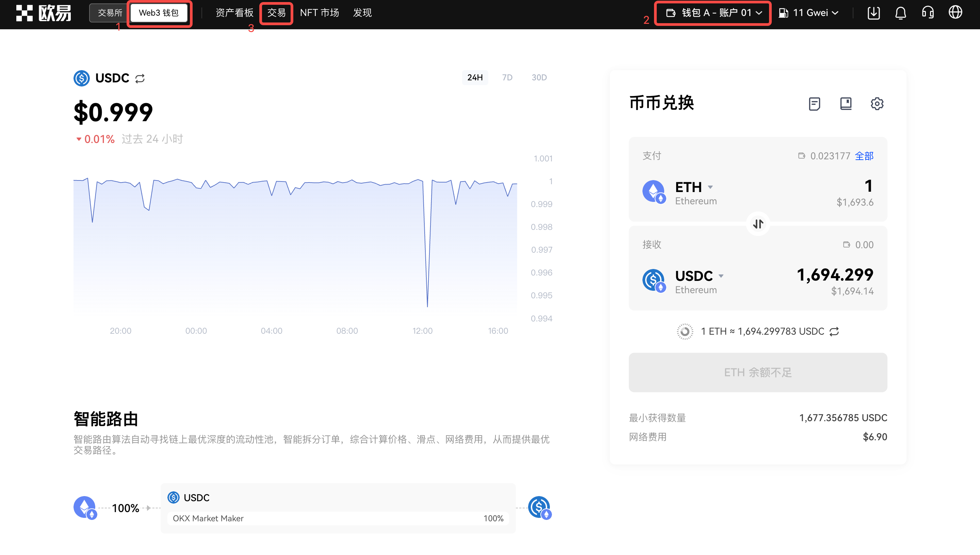Click the swap direction arrows button
Screen dimensions: 980x555
click(x=758, y=224)
